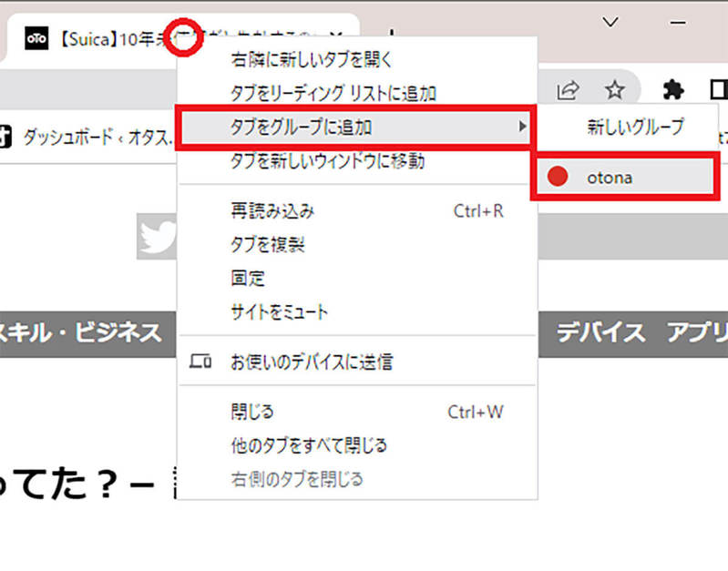This screenshot has width=728, height=571.
Task: Click the bookmark favicon beside ダッシュボード
Action: (5, 137)
